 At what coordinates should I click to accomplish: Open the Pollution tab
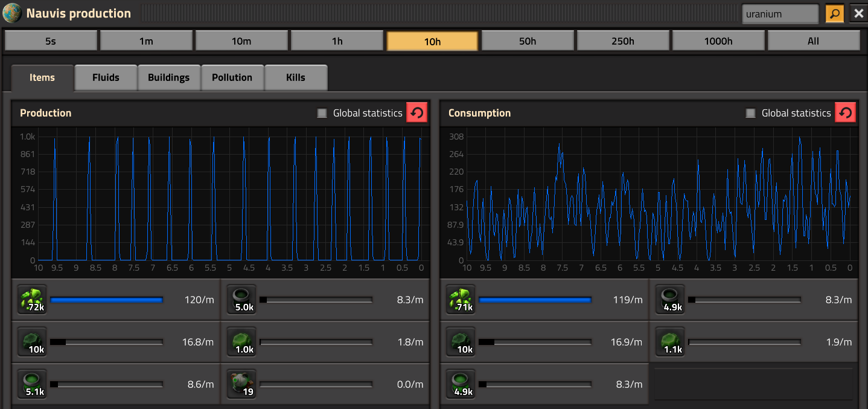click(232, 77)
